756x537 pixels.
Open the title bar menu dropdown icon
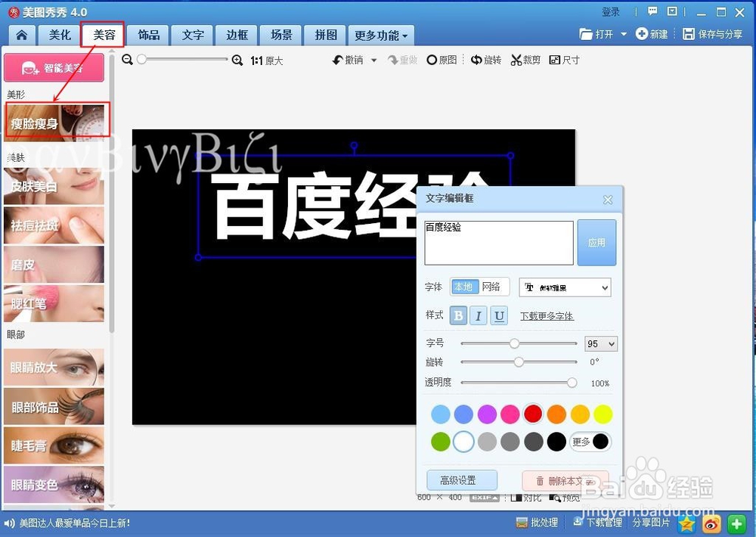(672, 11)
